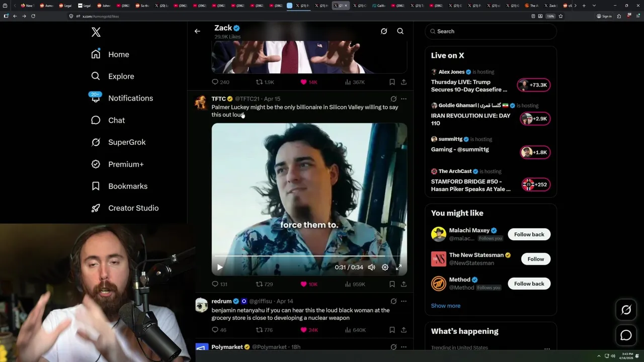Screen dimensions: 644x362
Task: Unlike the post with 14K likes
Action: coord(309,82)
